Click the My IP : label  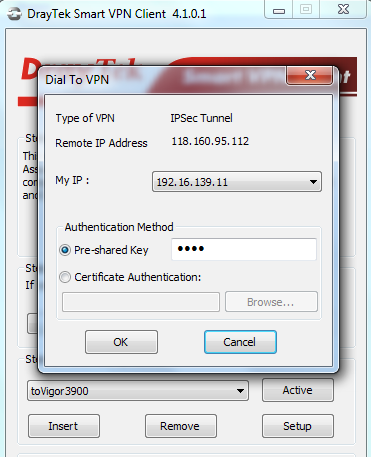(x=72, y=180)
